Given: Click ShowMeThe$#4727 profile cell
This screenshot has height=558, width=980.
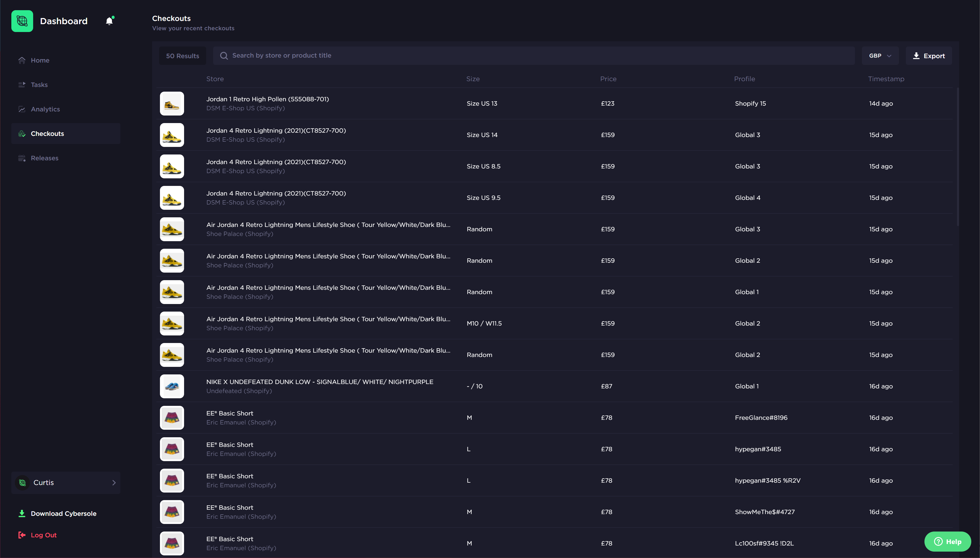Looking at the screenshot, I should [765, 512].
